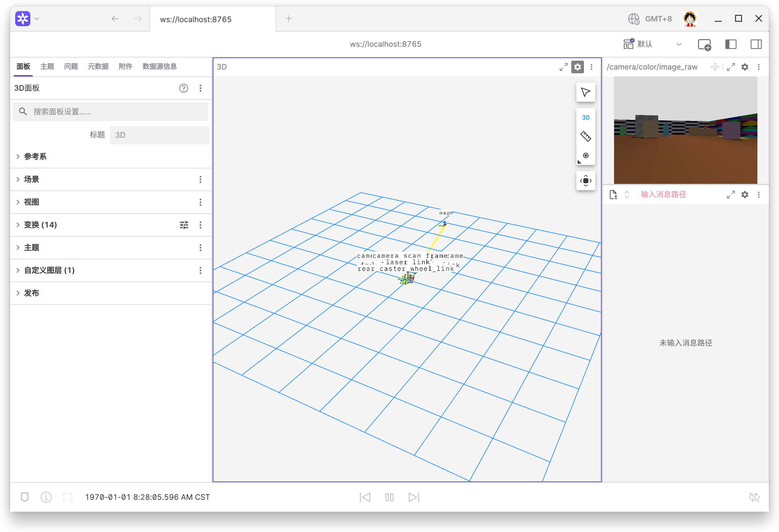Activate the select object cursor tool
779x532 pixels.
pos(586,92)
